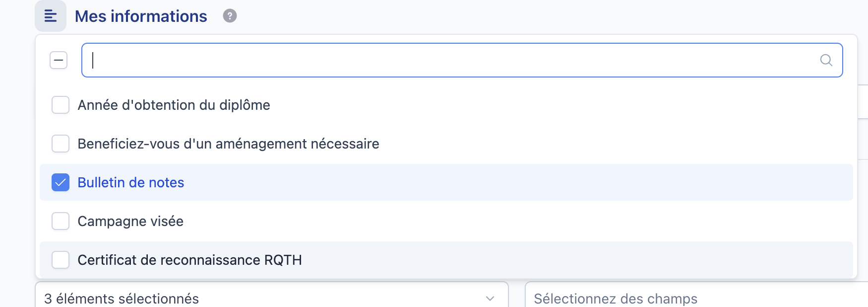
Task: Click the text-align lines icon beside Mes informations
Action: click(x=51, y=16)
